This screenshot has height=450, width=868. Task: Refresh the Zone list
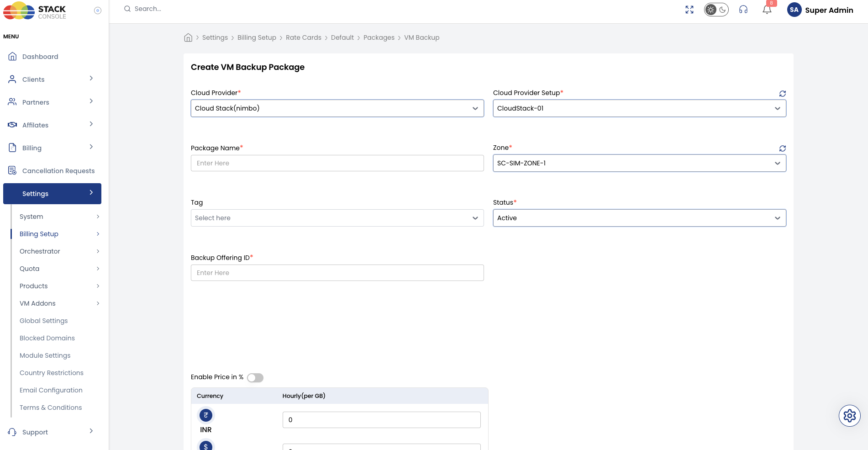(783, 148)
